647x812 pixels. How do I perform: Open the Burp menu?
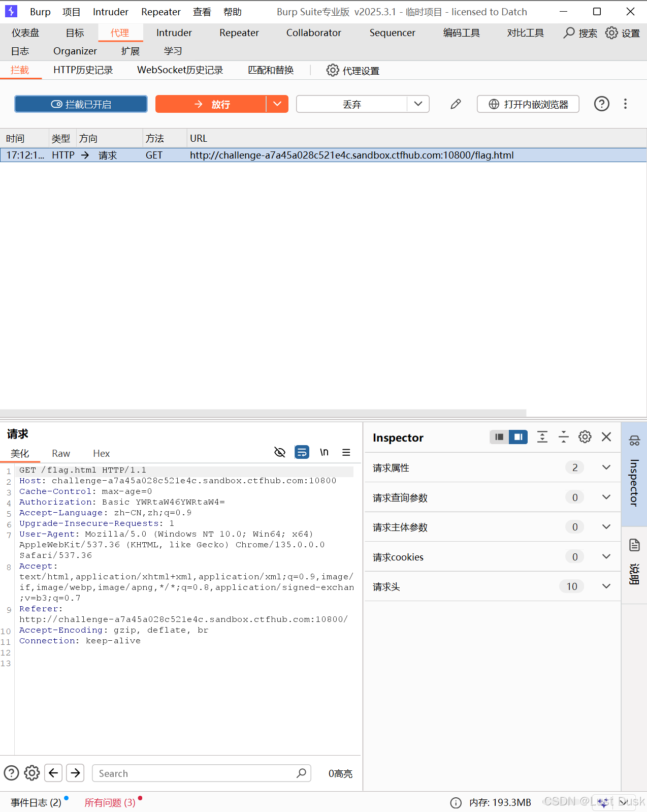click(40, 12)
